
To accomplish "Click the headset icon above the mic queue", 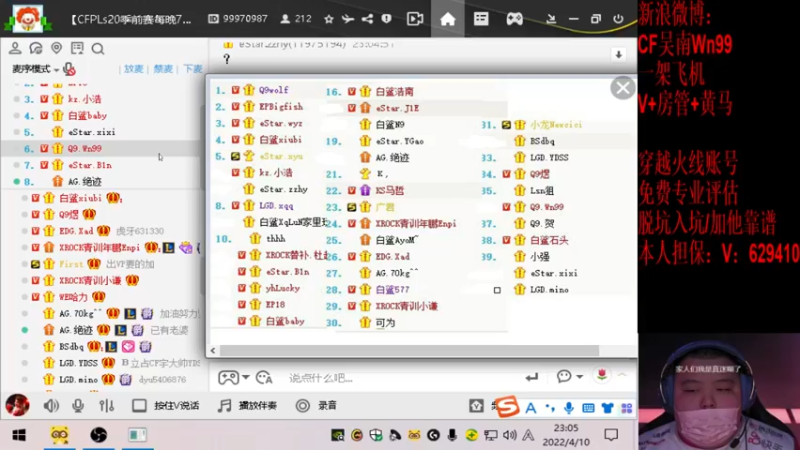I will 36,48.
